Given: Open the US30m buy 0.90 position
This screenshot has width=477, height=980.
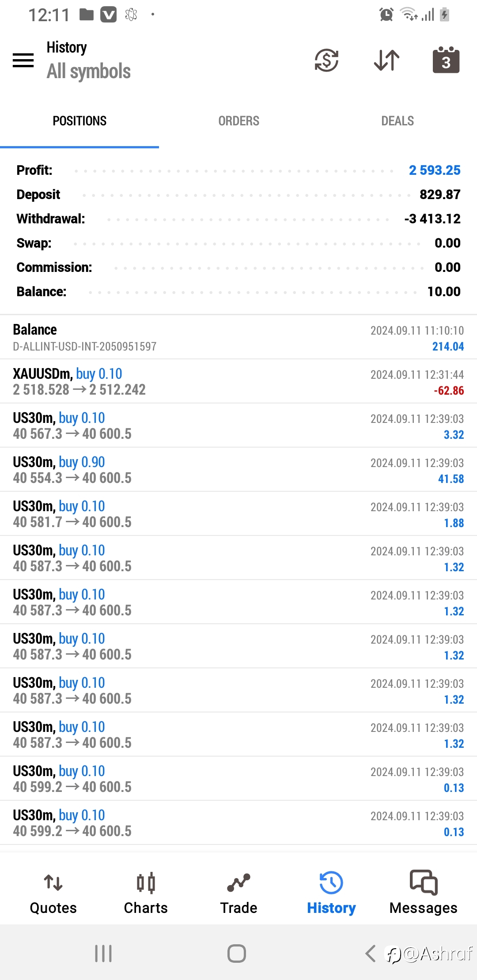Looking at the screenshot, I should pos(238,470).
